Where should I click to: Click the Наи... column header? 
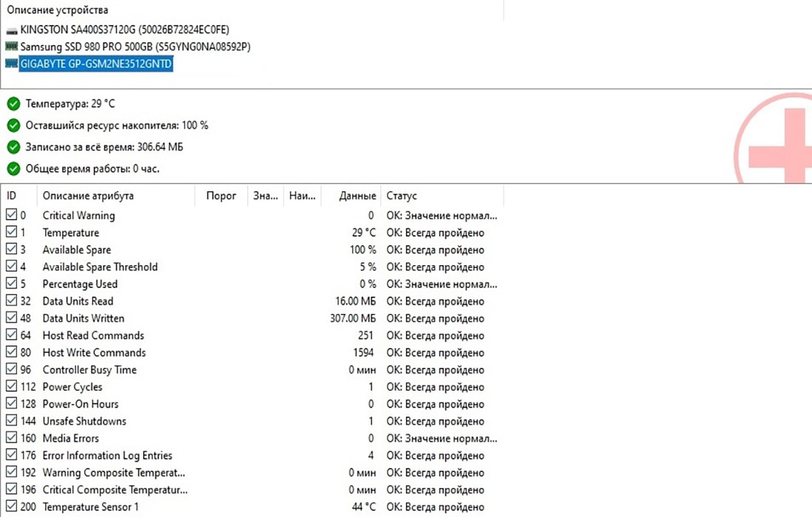(303, 196)
